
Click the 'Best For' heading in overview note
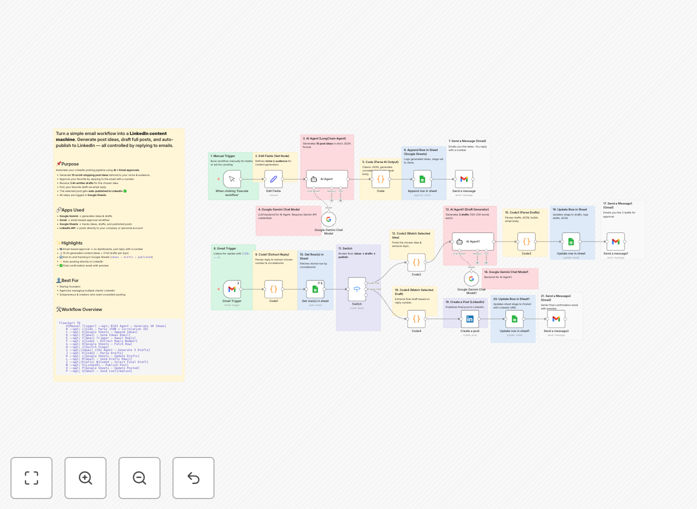tap(68, 281)
